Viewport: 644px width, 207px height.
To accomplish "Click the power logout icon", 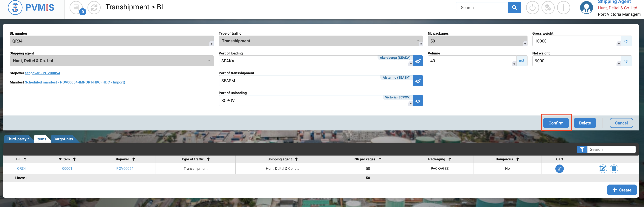I will (x=532, y=8).
